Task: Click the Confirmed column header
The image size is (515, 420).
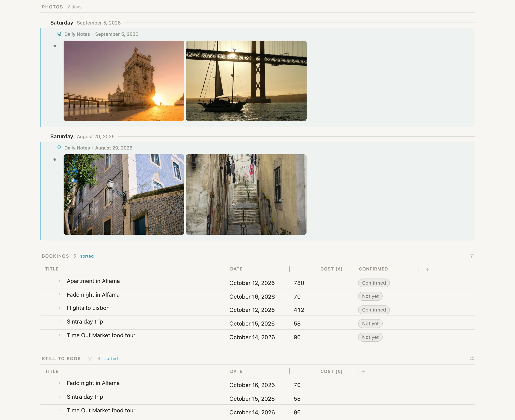Action: (373, 269)
